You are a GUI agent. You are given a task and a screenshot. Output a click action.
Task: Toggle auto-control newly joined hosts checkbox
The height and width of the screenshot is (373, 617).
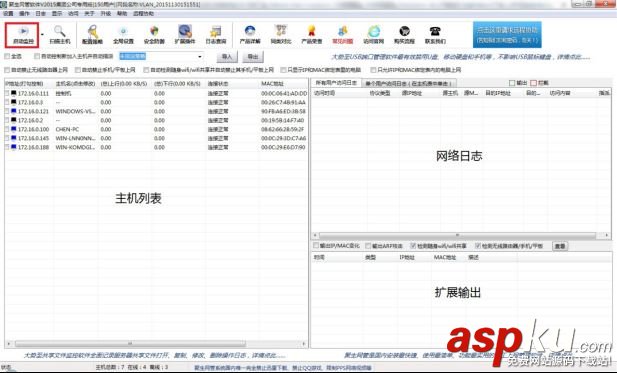[x=37, y=56]
